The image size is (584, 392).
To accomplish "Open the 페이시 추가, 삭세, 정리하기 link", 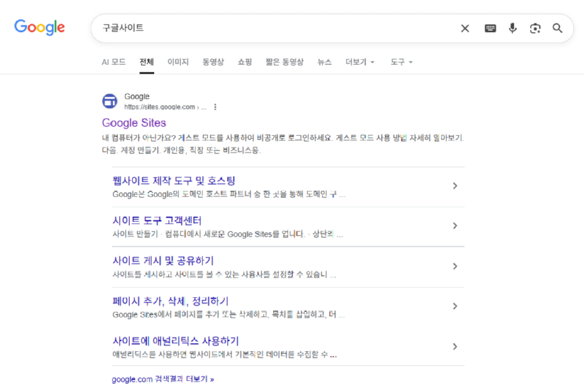I will [171, 301].
